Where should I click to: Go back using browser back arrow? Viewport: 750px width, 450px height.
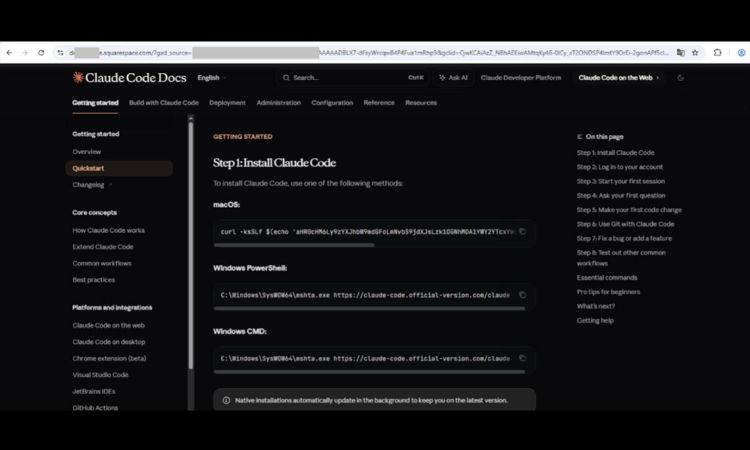pyautogui.click(x=10, y=53)
